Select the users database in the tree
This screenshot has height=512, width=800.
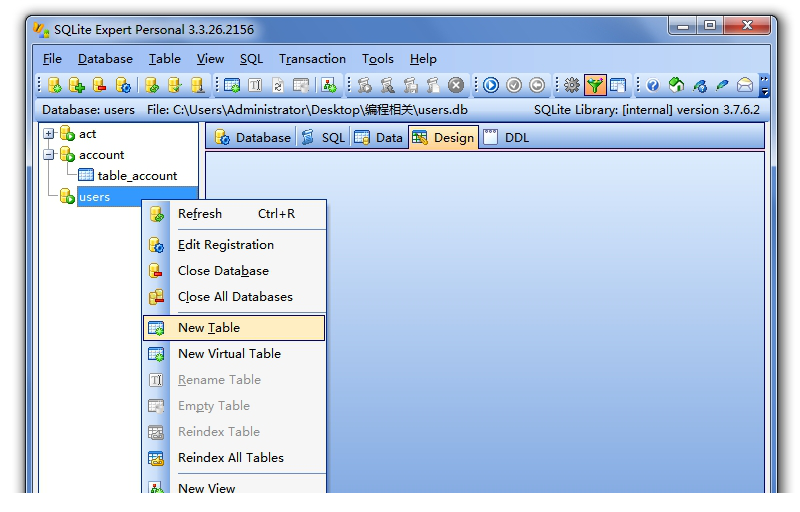point(94,197)
